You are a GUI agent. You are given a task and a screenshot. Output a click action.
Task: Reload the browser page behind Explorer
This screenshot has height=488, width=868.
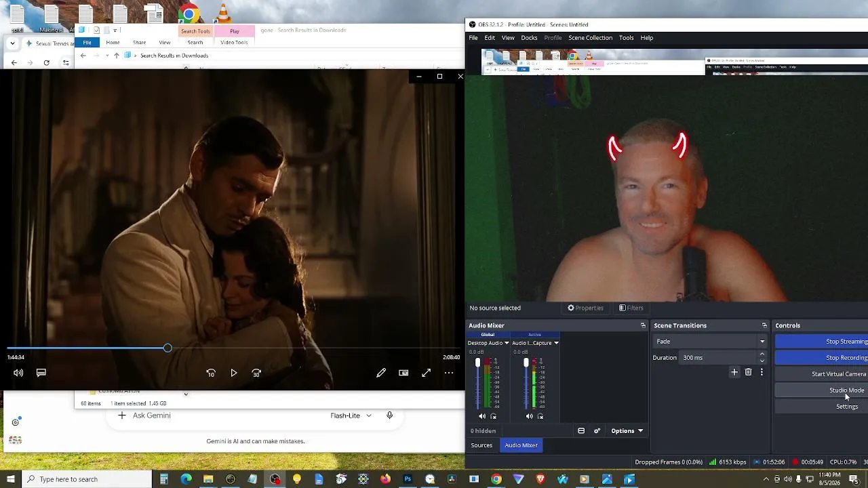(x=46, y=63)
